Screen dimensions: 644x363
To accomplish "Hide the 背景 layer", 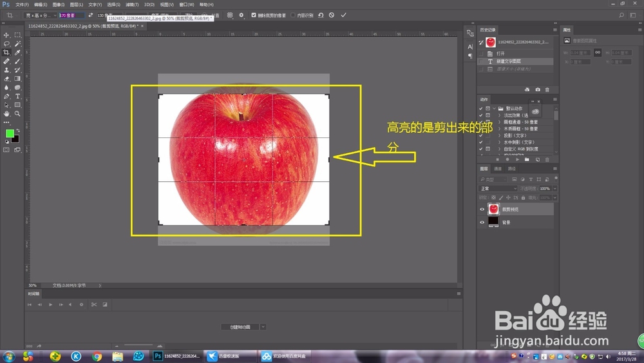I will (x=482, y=222).
